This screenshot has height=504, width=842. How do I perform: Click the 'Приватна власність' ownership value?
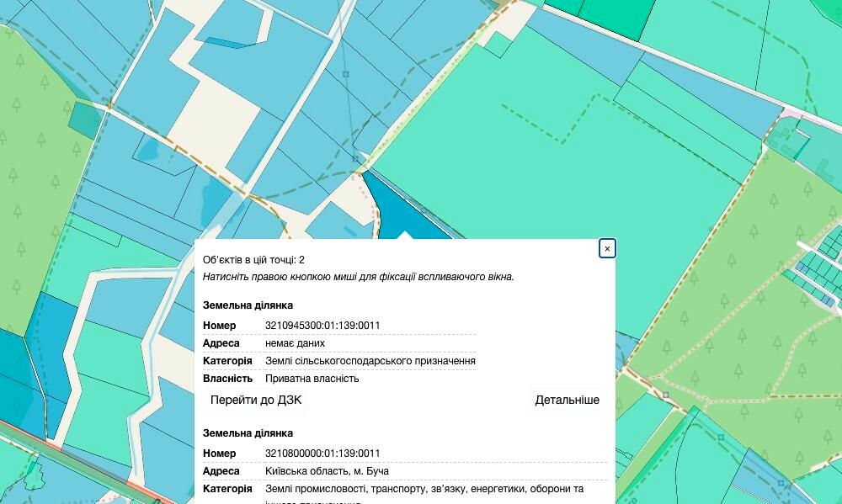coord(312,379)
